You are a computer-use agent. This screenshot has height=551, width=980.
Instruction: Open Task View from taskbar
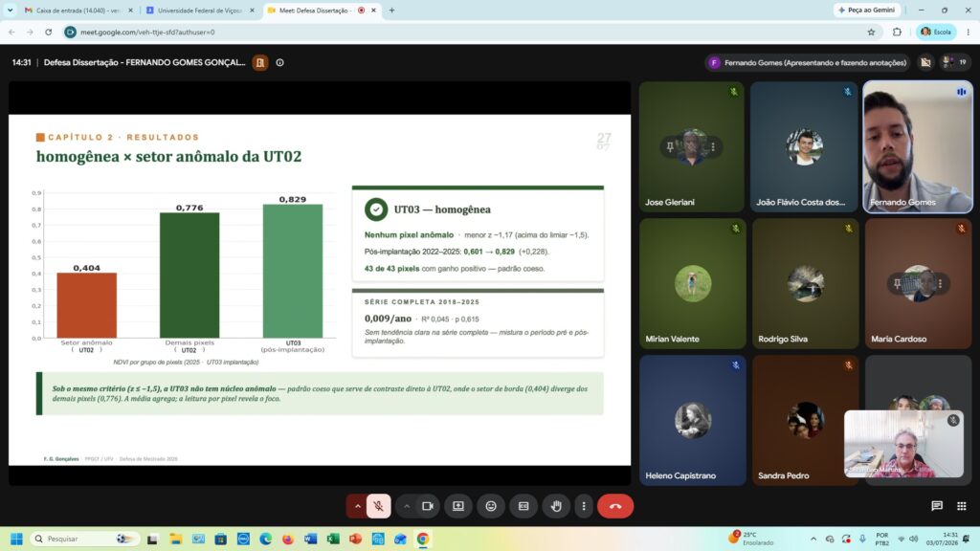[152, 539]
